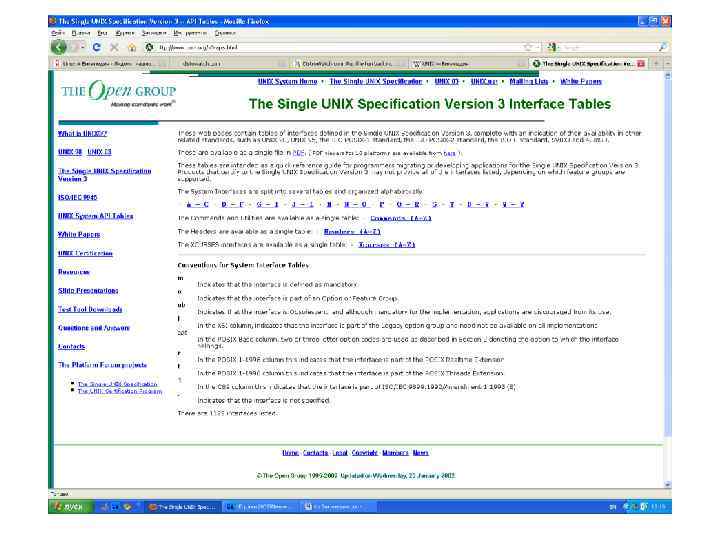Open the A – C interface table link
The image size is (720, 540).
tap(197, 204)
